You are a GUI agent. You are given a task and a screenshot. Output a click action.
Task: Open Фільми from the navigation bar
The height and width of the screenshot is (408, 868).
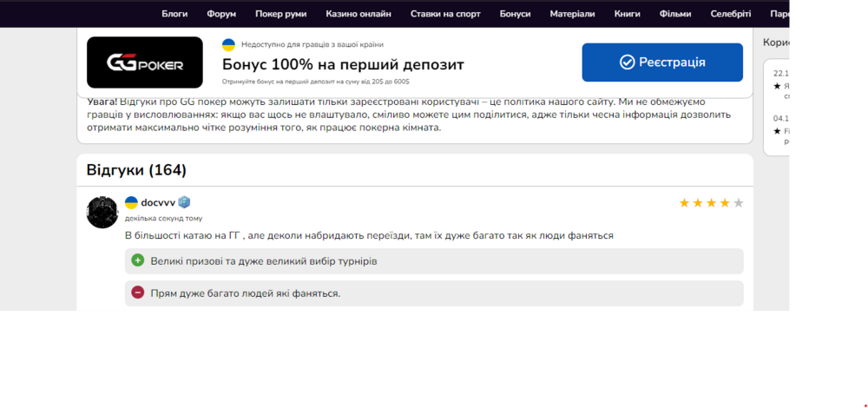tap(675, 14)
